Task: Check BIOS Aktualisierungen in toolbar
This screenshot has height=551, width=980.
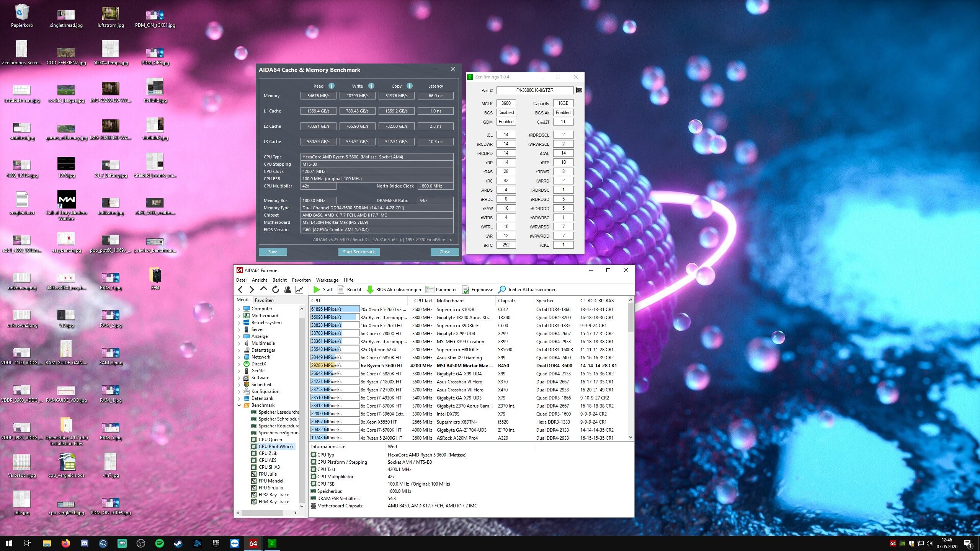Action: [394, 290]
